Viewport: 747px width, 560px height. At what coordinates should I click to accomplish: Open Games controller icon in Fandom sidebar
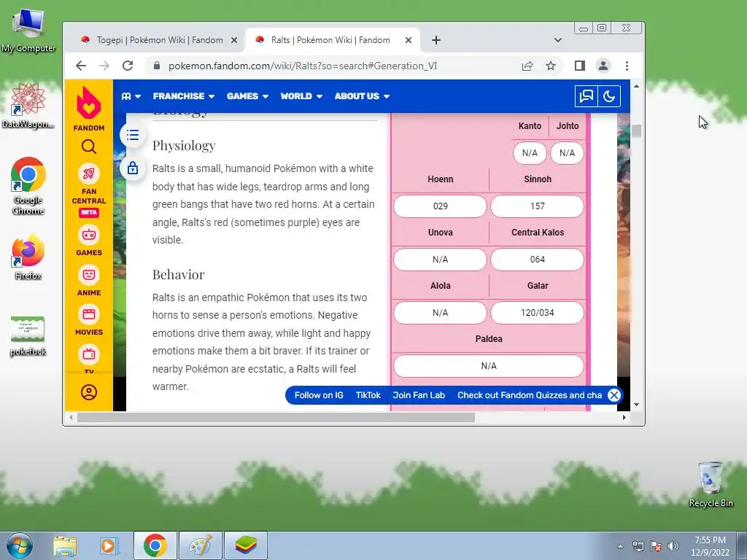[x=88, y=235]
